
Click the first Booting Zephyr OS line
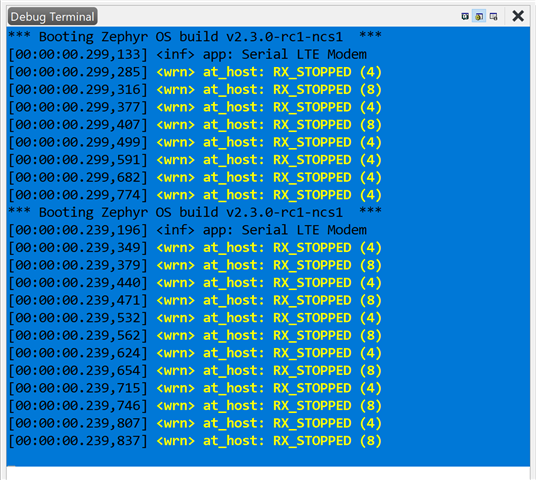point(195,37)
